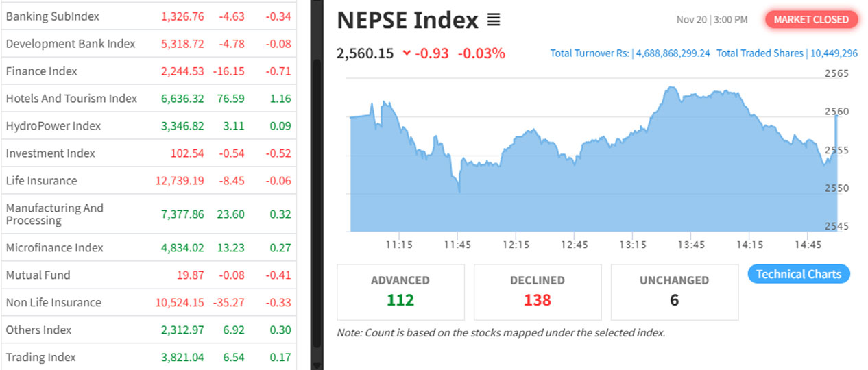Open the chart menu icon beside NEPSE Index

494,21
